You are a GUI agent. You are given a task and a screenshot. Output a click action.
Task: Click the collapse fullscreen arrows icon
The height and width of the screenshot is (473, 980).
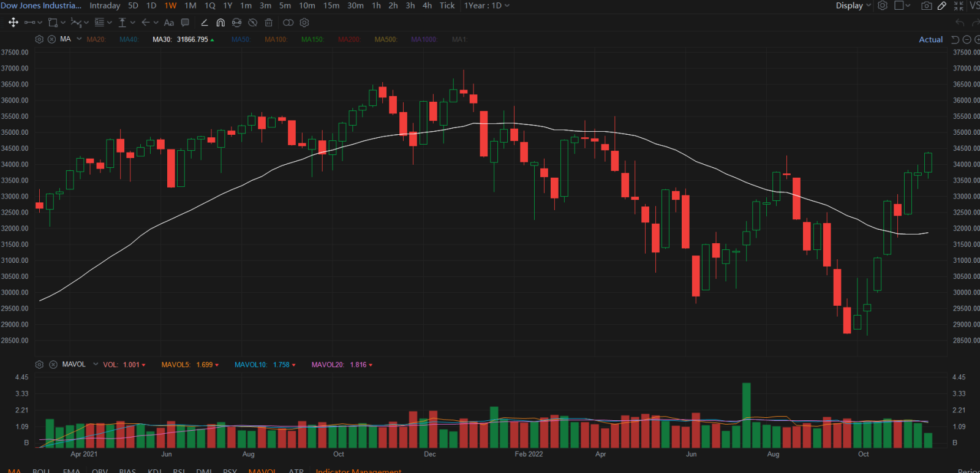tap(959, 6)
